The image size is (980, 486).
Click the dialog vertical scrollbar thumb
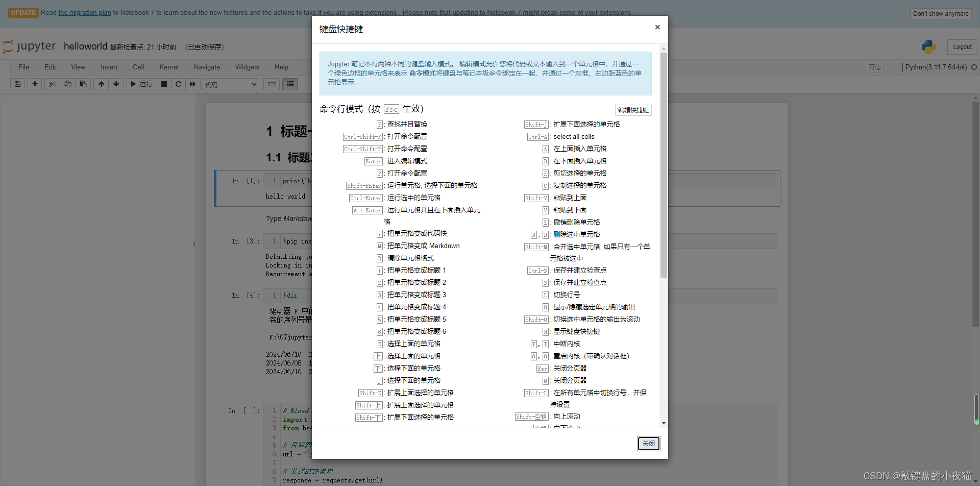click(x=664, y=165)
